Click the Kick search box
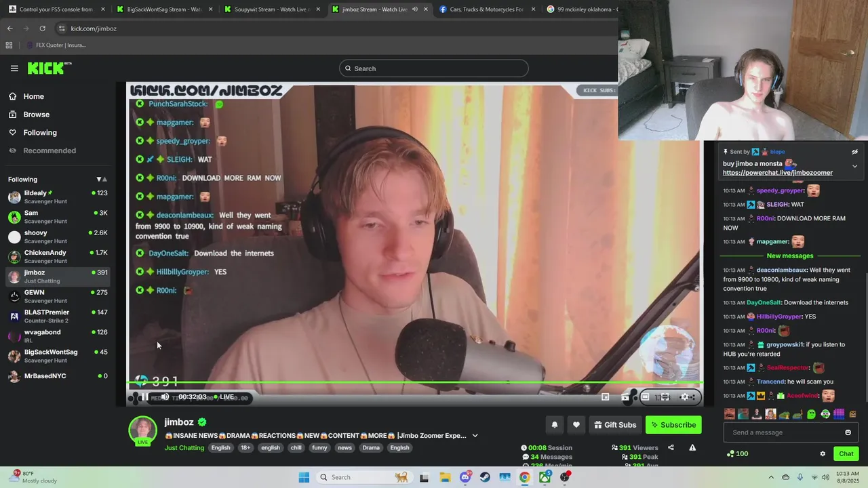868x488 pixels. pyautogui.click(x=434, y=68)
